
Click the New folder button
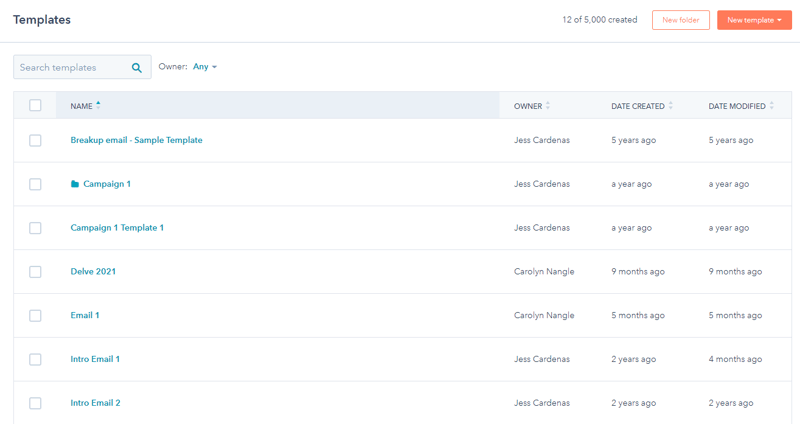click(x=681, y=20)
